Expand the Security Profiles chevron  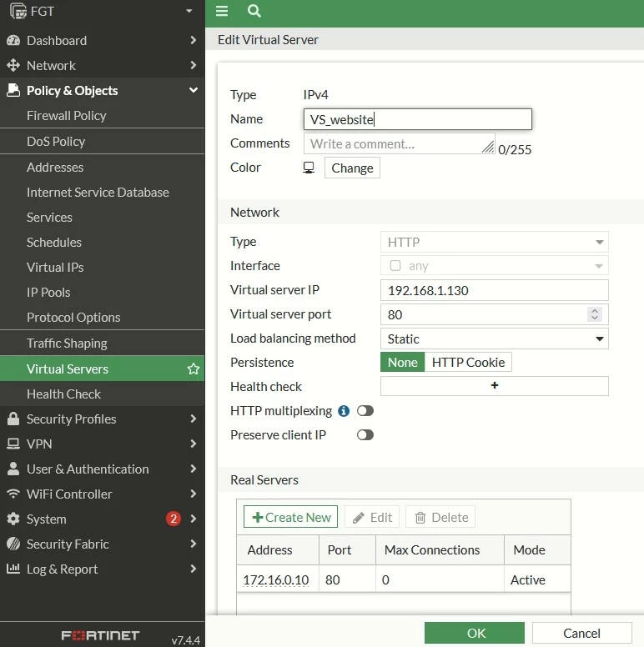(193, 419)
